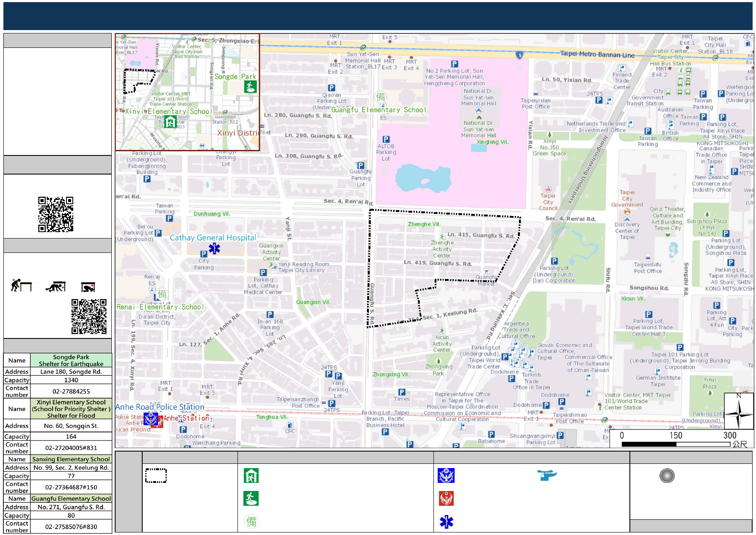Click the 'Cathay General Hospital' map label
Image resolution: width=756 pixels, height=535 pixels.
(213, 238)
